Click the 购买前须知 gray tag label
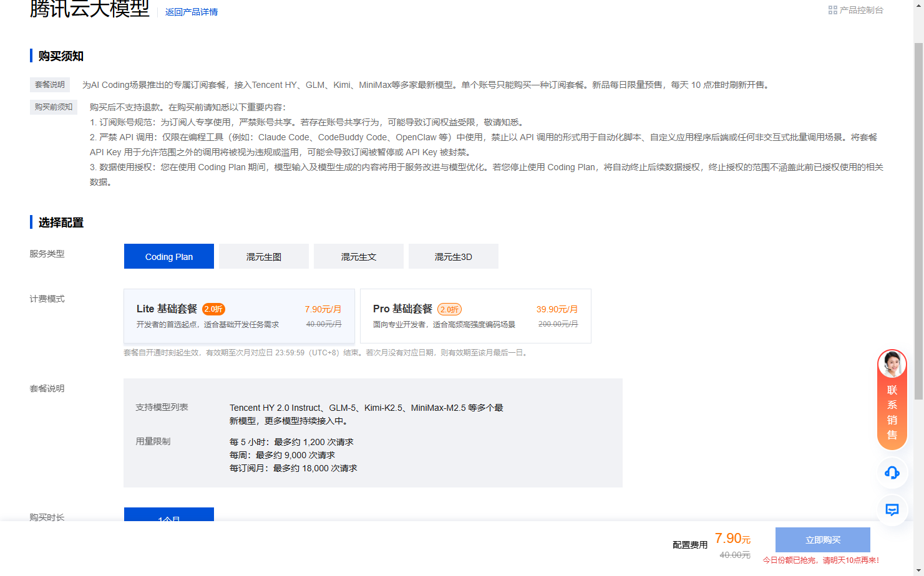This screenshot has width=924, height=576. pyautogui.click(x=53, y=107)
